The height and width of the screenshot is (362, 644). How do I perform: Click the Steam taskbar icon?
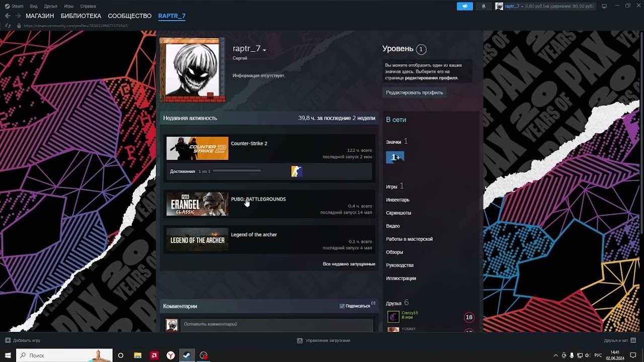click(x=187, y=355)
